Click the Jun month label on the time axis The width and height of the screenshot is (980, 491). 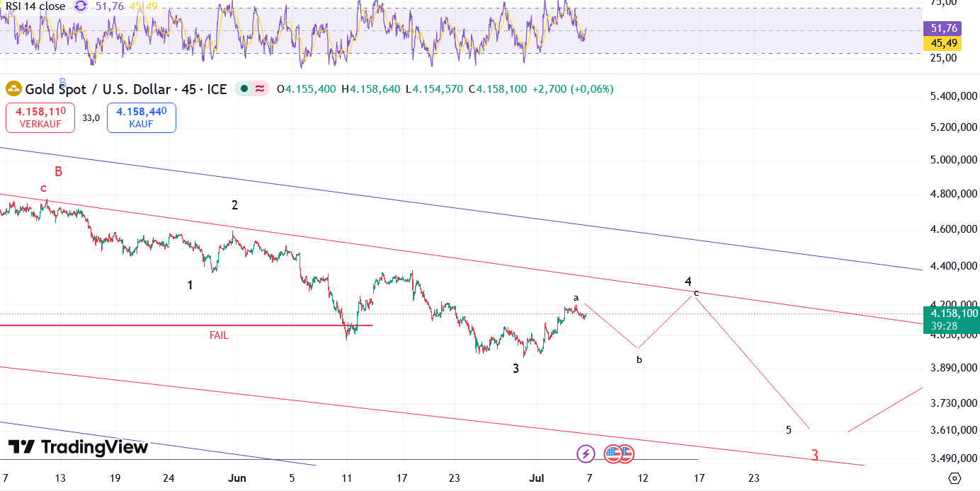[237, 478]
